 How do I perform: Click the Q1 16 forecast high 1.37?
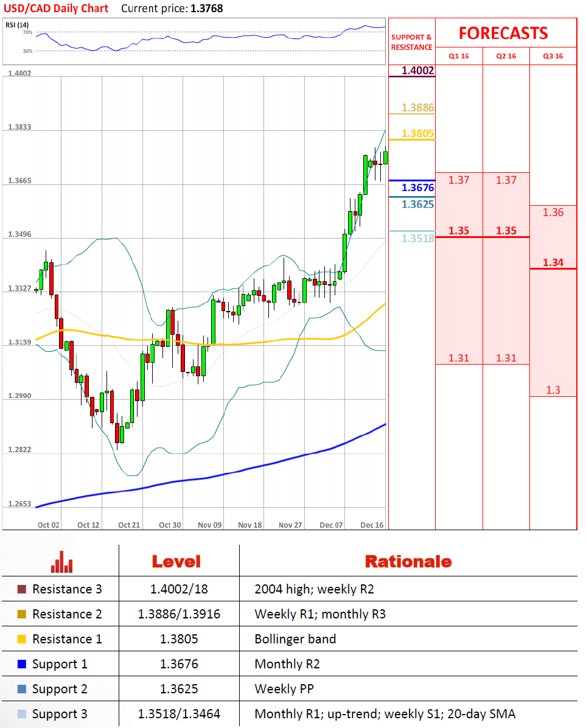point(459,180)
